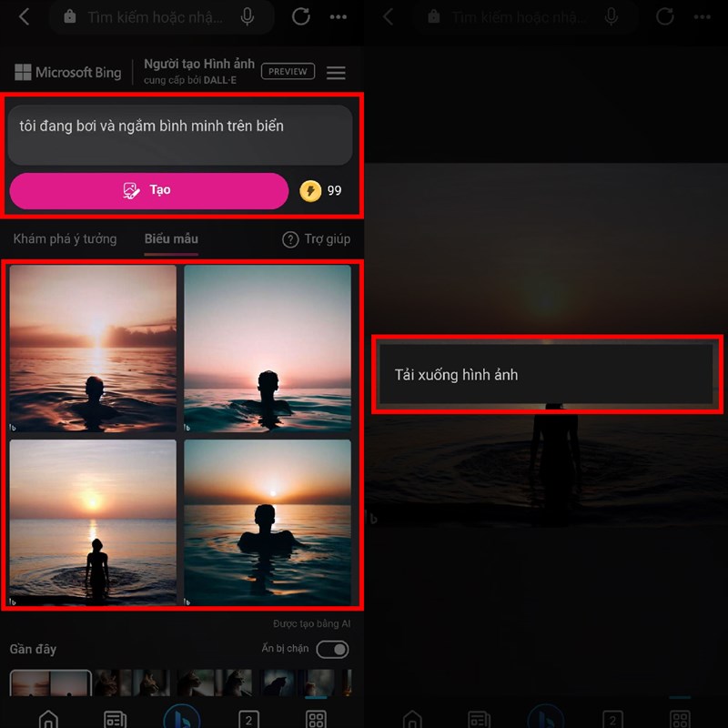This screenshot has width=728, height=728.
Task: Open the three-dot menu on the left screen
Action: coord(339,17)
